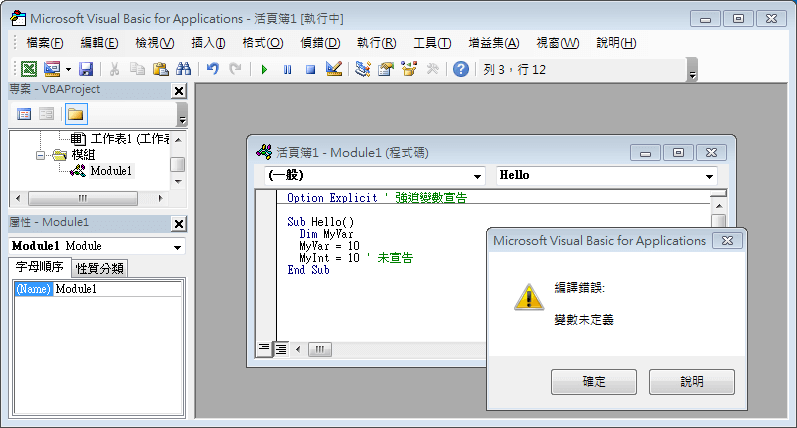Switch to 性質分類 properties tab
The height and width of the screenshot is (428, 797).
click(x=100, y=268)
